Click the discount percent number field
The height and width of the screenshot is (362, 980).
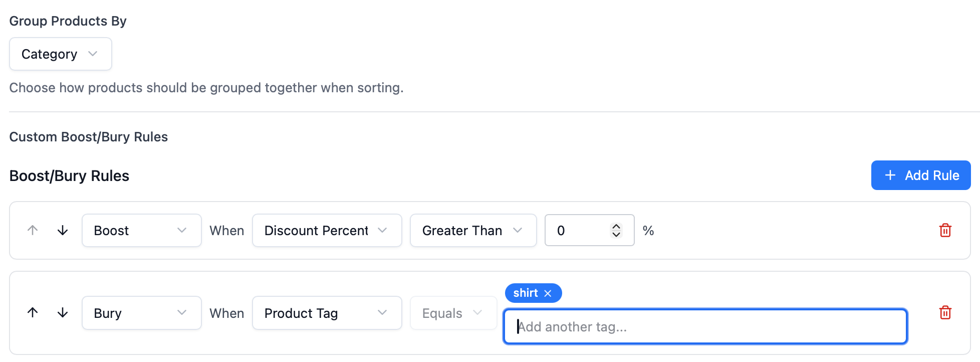579,230
